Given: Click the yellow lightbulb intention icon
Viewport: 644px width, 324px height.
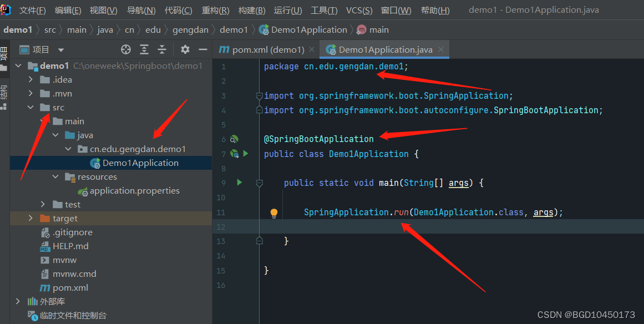Looking at the screenshot, I should (x=274, y=212).
